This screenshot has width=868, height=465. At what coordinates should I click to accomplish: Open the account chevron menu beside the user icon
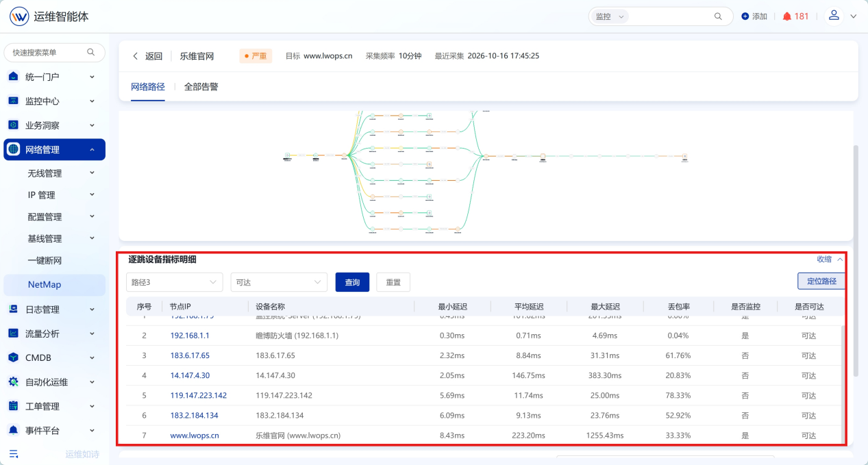(x=853, y=16)
